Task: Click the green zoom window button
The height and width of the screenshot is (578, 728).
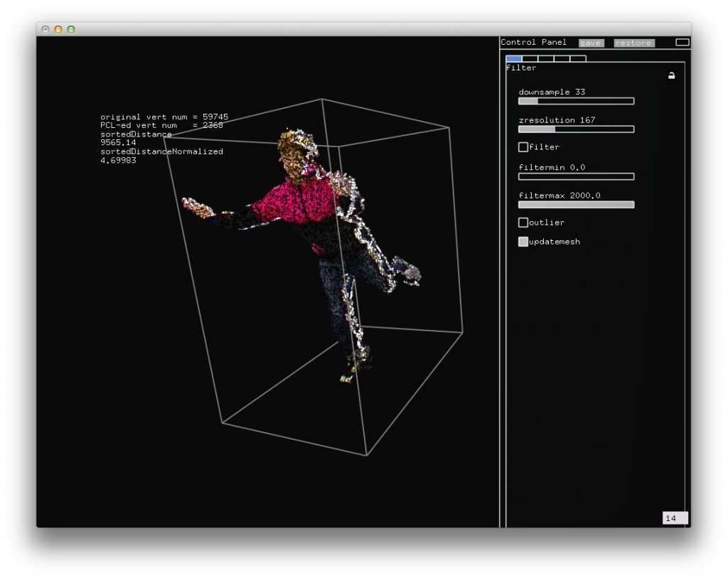Action: (x=70, y=29)
